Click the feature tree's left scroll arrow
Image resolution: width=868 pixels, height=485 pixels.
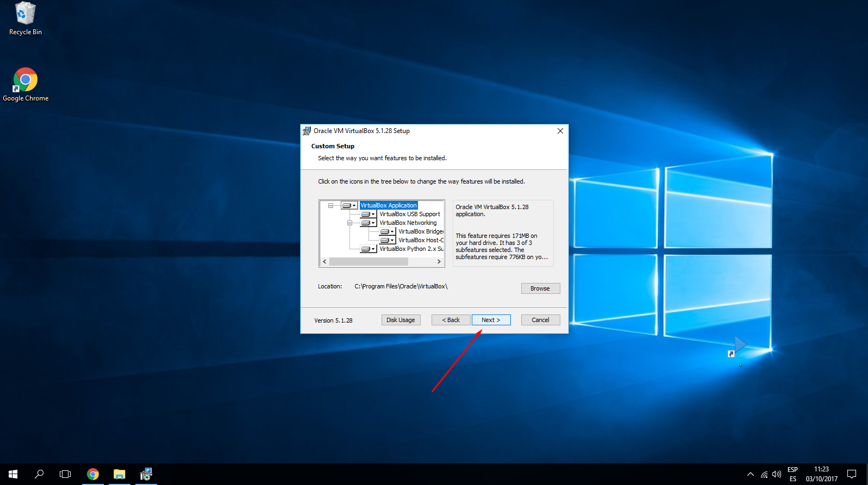324,261
